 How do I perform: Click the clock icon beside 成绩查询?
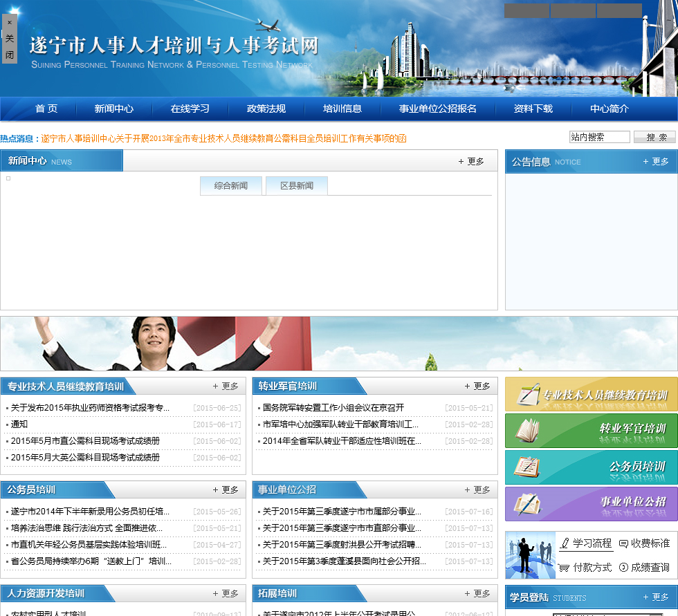click(x=623, y=567)
